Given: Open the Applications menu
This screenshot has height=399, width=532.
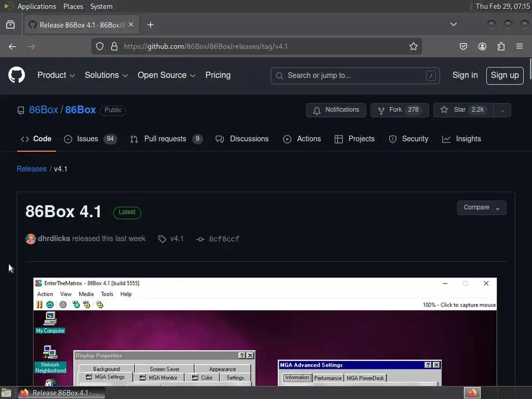Looking at the screenshot, I should 37,6.
